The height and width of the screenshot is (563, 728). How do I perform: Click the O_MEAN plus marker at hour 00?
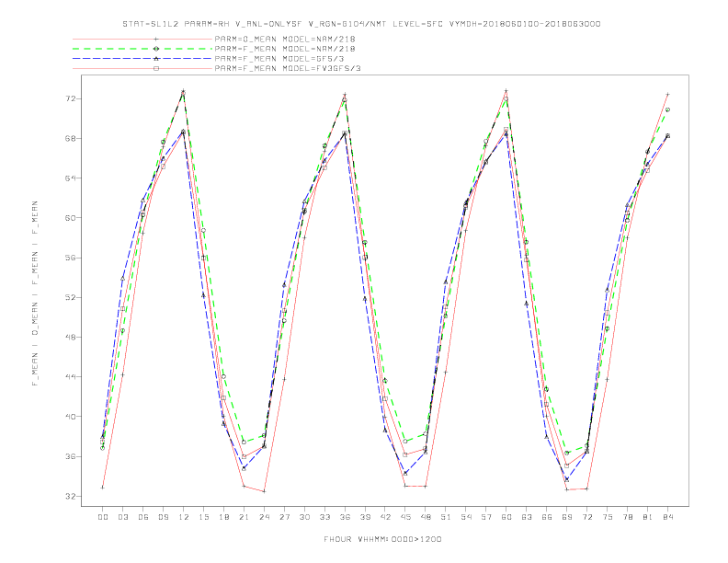point(103,488)
